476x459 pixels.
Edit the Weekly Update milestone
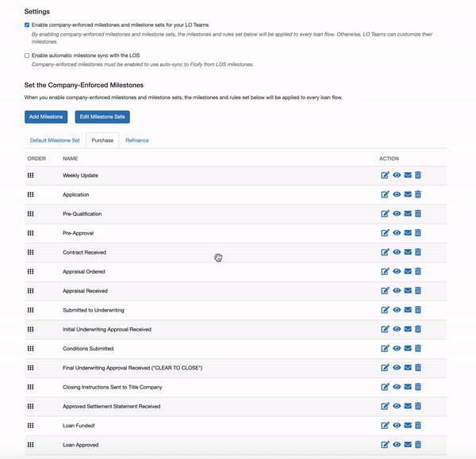point(386,175)
